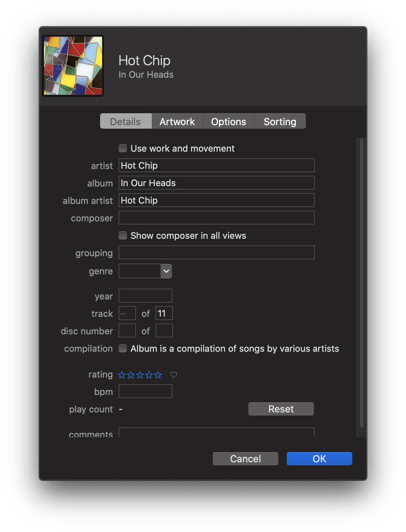Click the comments text area
This screenshot has height=532, width=406.
(217, 432)
